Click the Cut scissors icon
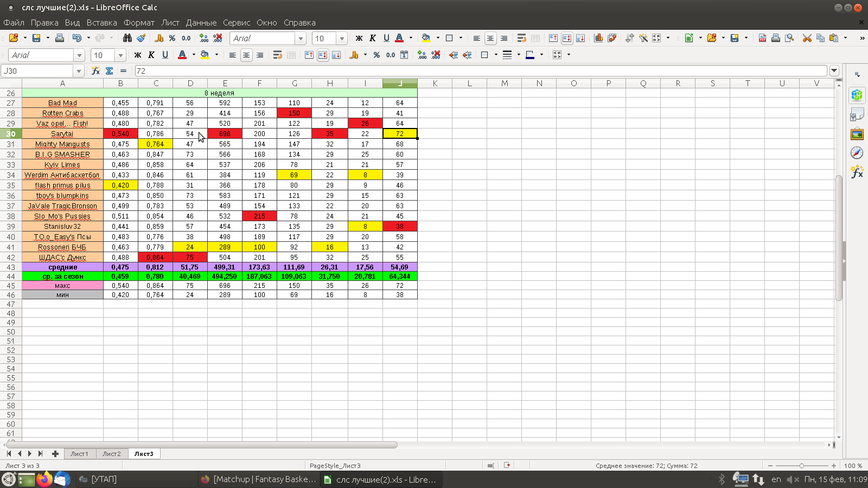868x488 pixels. point(807,38)
